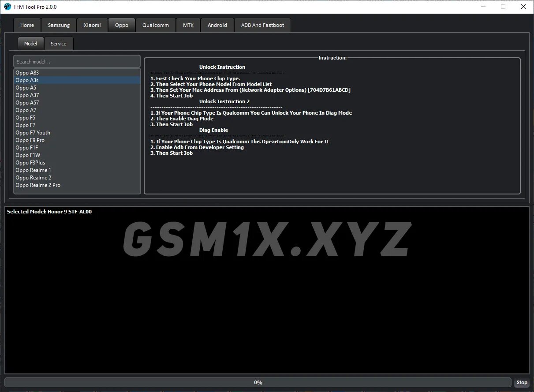Select Oppo A83 in model list
534x392 pixels.
point(77,73)
